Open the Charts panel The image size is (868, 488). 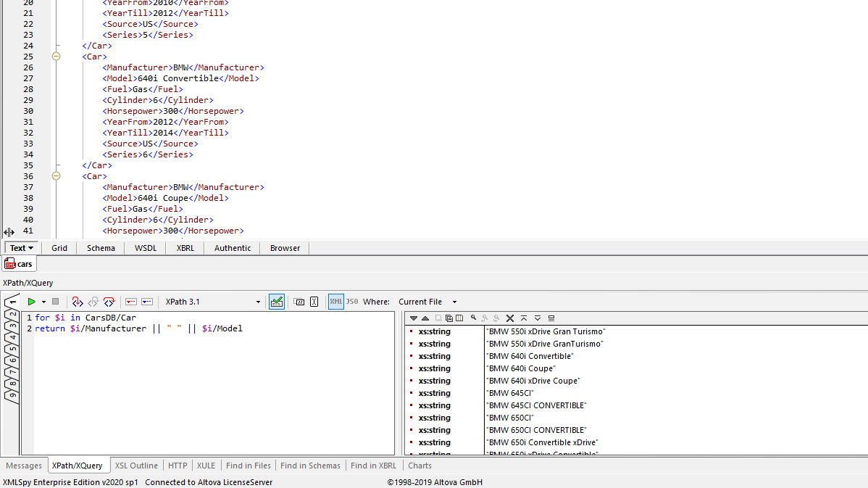[420, 466]
